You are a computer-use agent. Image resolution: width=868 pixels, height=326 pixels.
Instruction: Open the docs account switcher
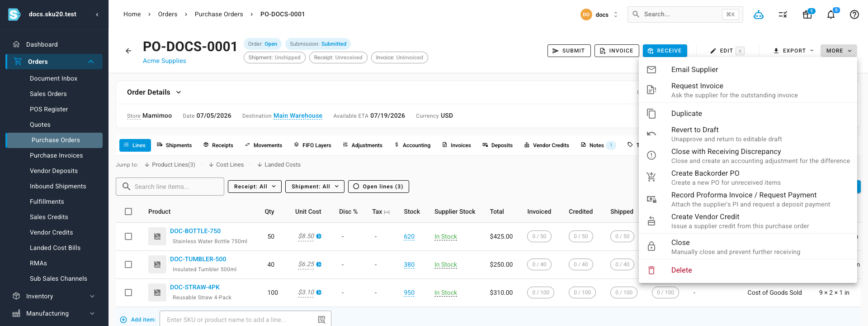(599, 14)
